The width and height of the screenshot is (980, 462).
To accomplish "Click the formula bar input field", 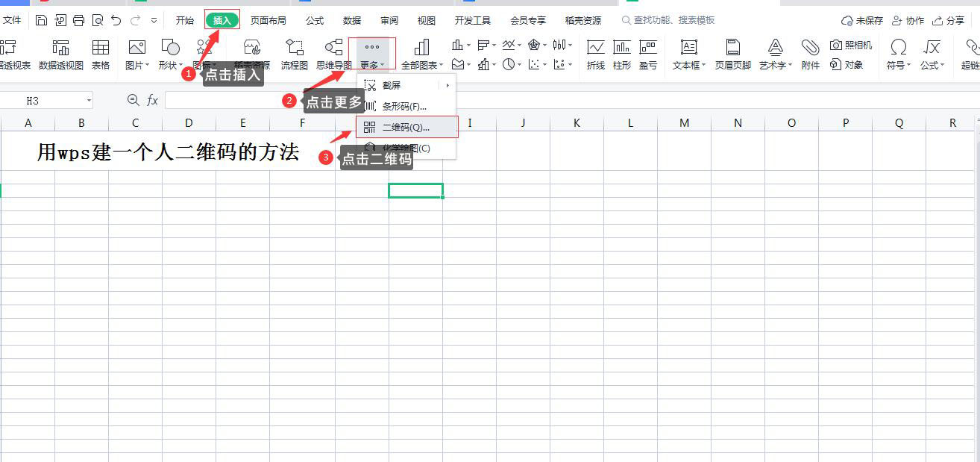I will click(571, 100).
